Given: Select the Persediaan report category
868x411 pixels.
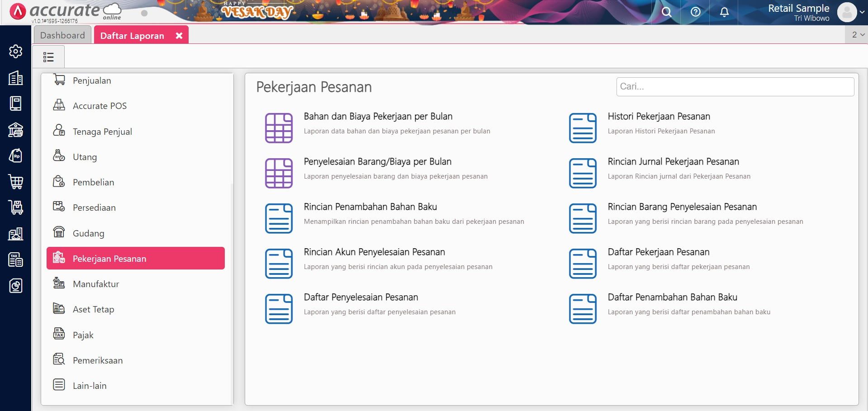Looking at the screenshot, I should click(94, 208).
